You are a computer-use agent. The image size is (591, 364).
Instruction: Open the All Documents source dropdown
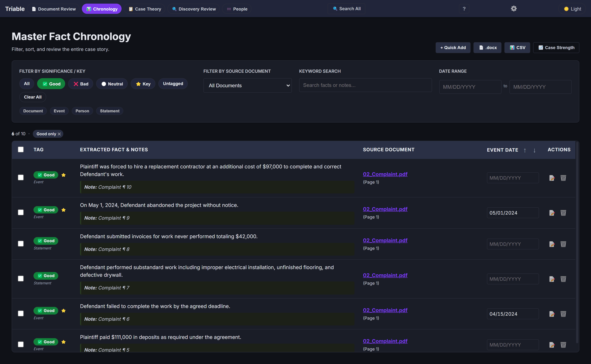click(247, 85)
